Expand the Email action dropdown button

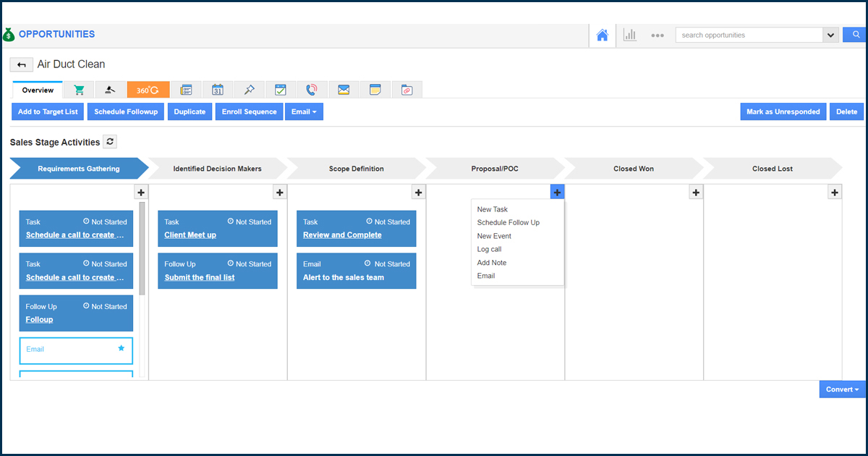(x=304, y=111)
